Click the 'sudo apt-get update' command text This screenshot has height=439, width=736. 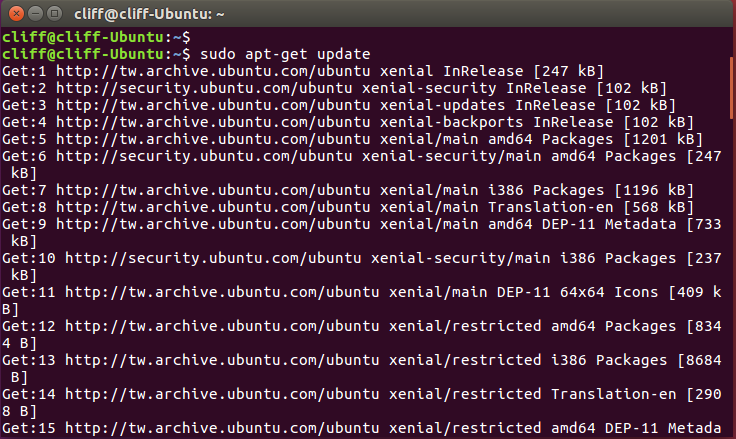point(285,54)
